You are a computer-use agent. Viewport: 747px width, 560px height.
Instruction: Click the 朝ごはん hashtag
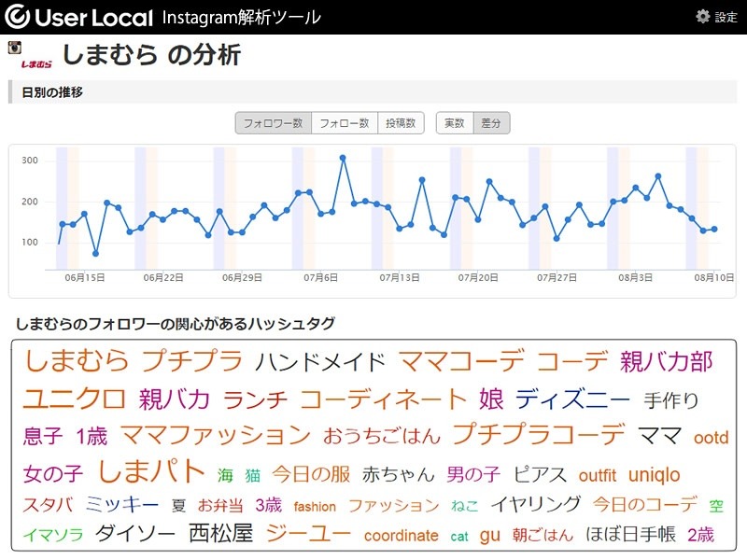(x=543, y=535)
